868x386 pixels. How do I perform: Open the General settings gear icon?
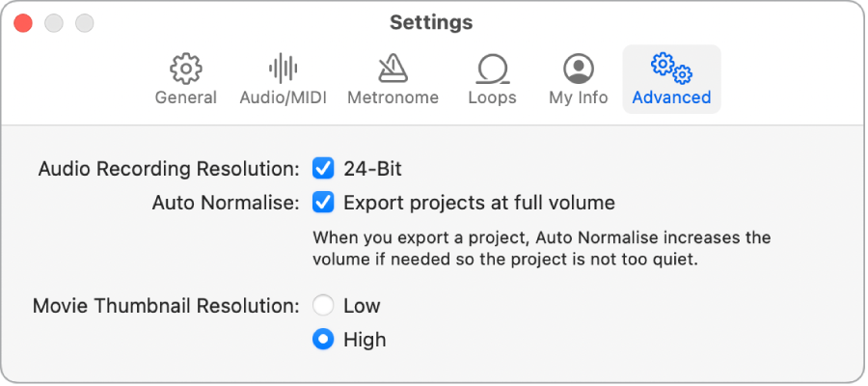click(185, 69)
